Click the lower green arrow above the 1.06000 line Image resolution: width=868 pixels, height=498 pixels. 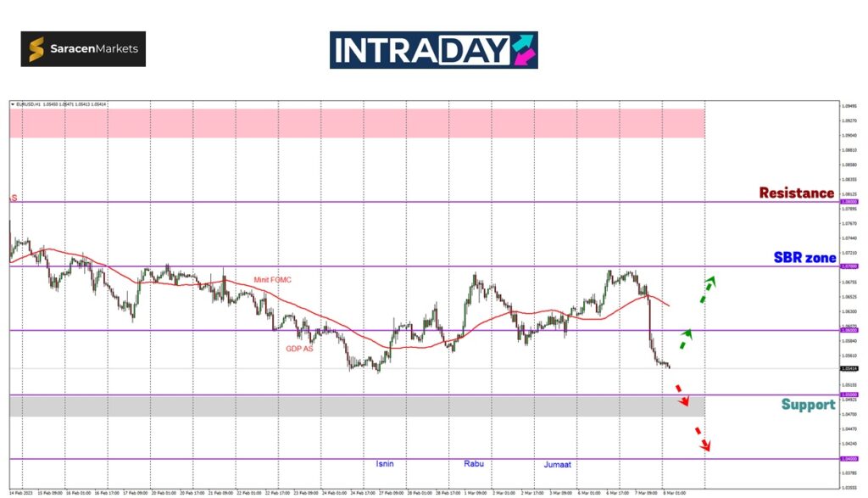click(x=684, y=339)
